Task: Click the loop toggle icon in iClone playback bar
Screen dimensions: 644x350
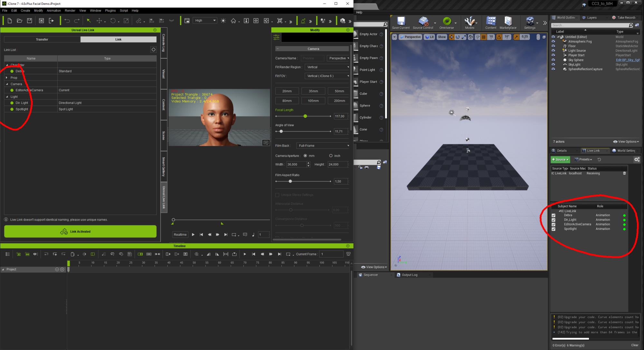Action: (x=234, y=234)
